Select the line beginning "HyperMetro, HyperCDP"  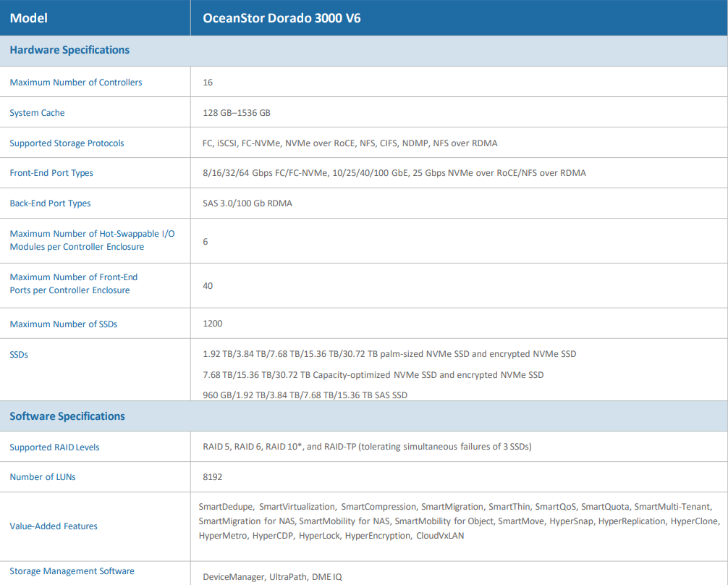(331, 535)
